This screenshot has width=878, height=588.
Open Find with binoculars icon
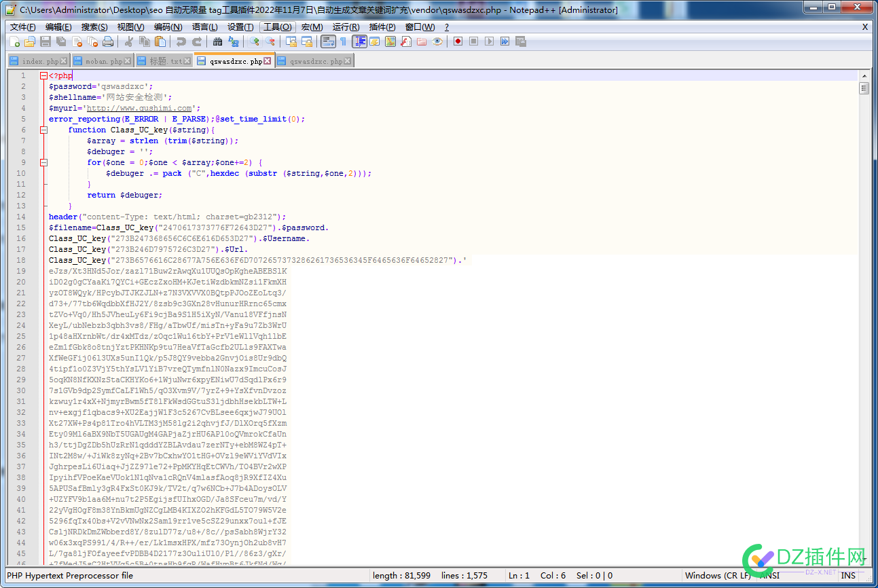tap(217, 41)
